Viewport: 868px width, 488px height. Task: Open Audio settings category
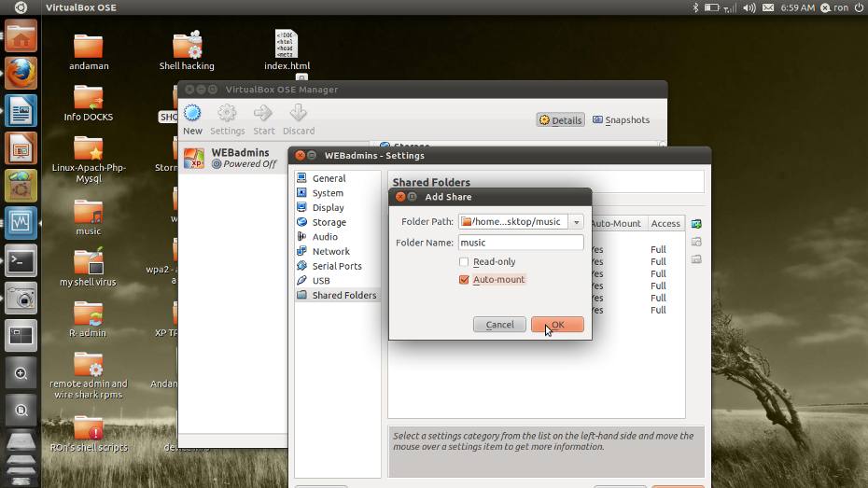[325, 237]
